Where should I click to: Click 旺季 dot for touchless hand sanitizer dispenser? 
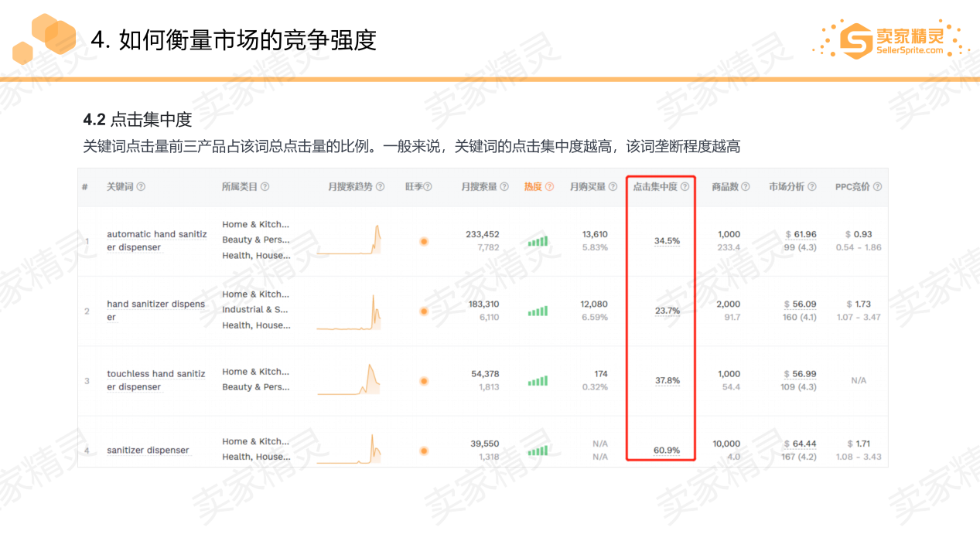[x=424, y=379]
